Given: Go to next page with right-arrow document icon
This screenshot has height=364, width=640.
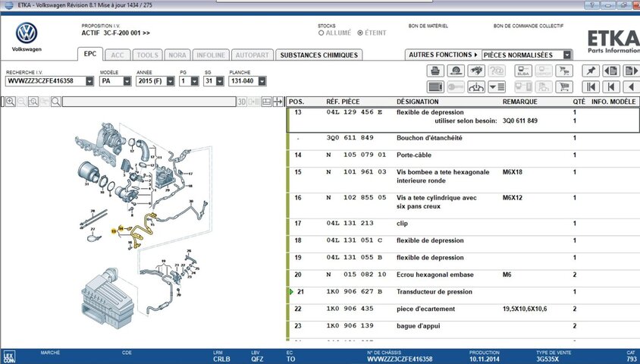Looking at the screenshot, I should point(632,71).
